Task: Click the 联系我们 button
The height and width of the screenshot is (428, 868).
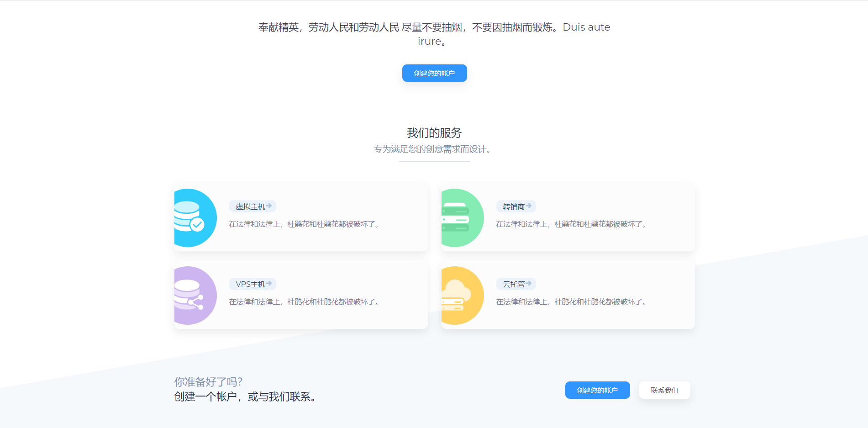Action: (x=664, y=390)
